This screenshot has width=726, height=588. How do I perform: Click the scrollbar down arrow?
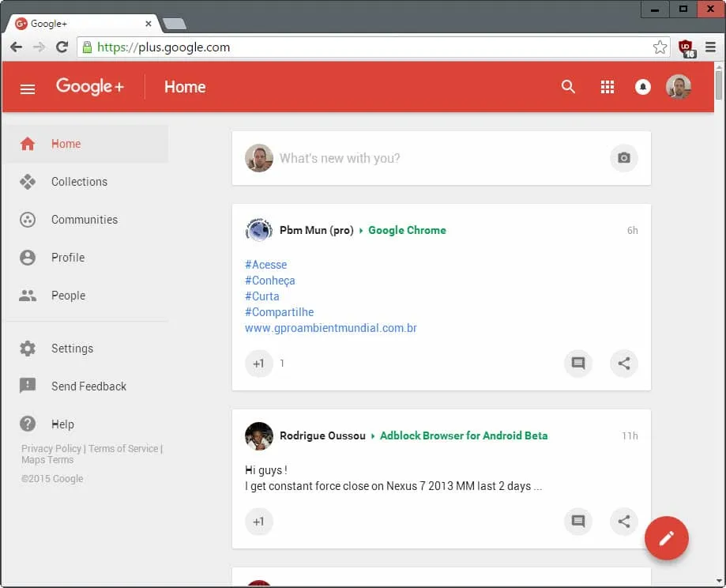717,582
